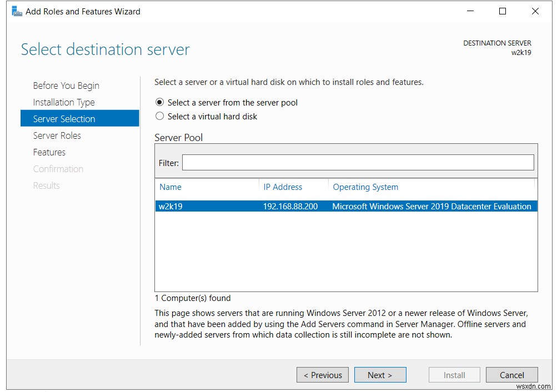This screenshot has height=392, width=557.
Task: Sort servers by the Name column
Action: pyautogui.click(x=170, y=187)
